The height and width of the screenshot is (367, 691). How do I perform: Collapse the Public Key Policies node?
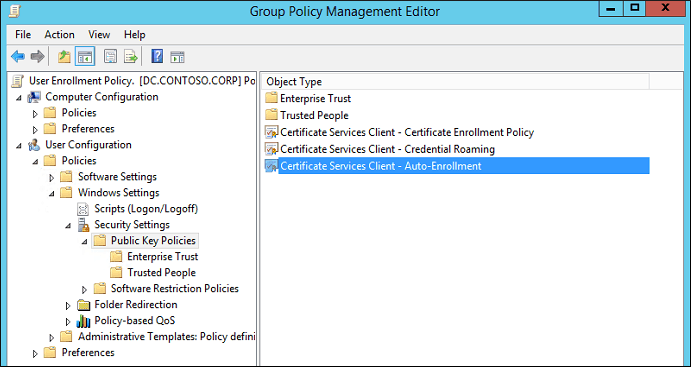(x=84, y=241)
